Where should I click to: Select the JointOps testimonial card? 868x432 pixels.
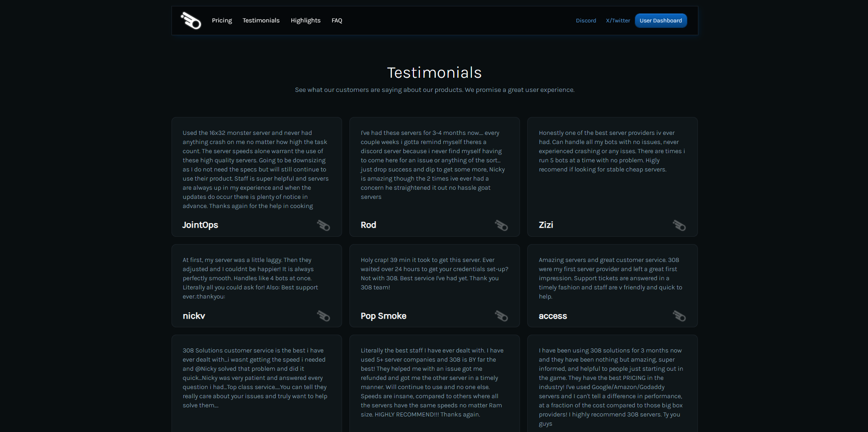[x=256, y=176]
